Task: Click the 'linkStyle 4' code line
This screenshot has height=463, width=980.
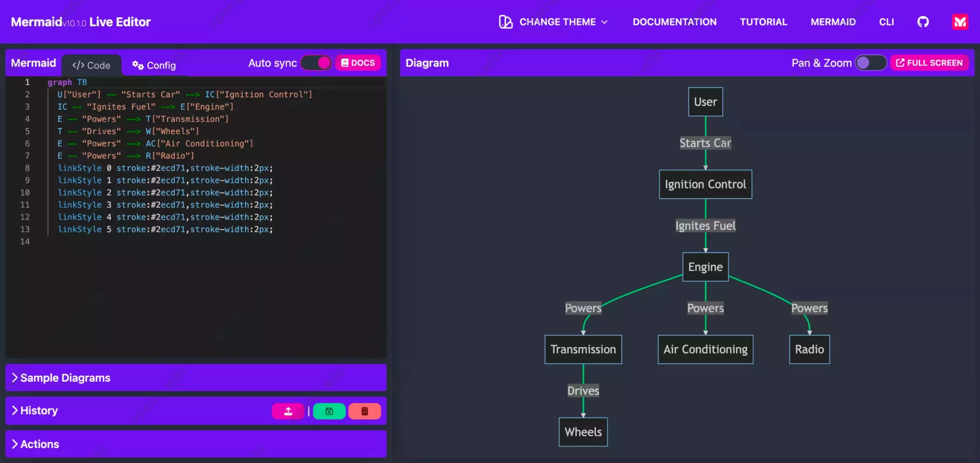Action: [x=165, y=217]
